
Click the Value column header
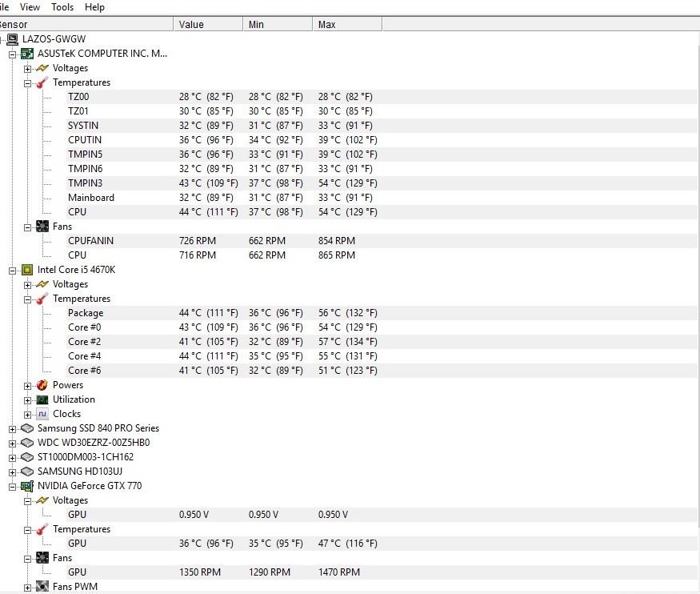pyautogui.click(x=208, y=24)
